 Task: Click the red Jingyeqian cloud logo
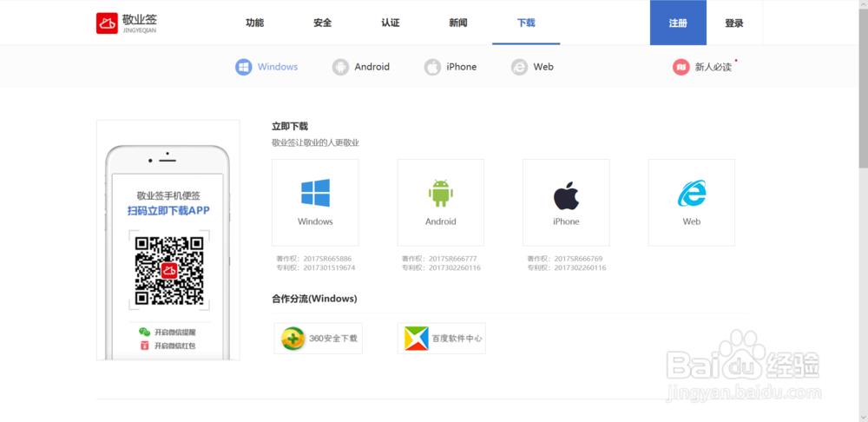tap(107, 23)
